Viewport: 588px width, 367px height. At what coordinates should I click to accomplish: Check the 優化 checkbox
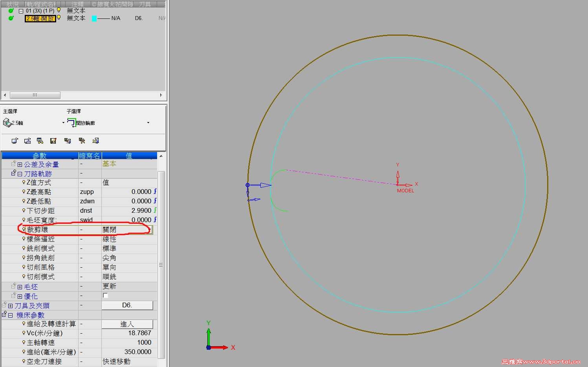pos(105,296)
